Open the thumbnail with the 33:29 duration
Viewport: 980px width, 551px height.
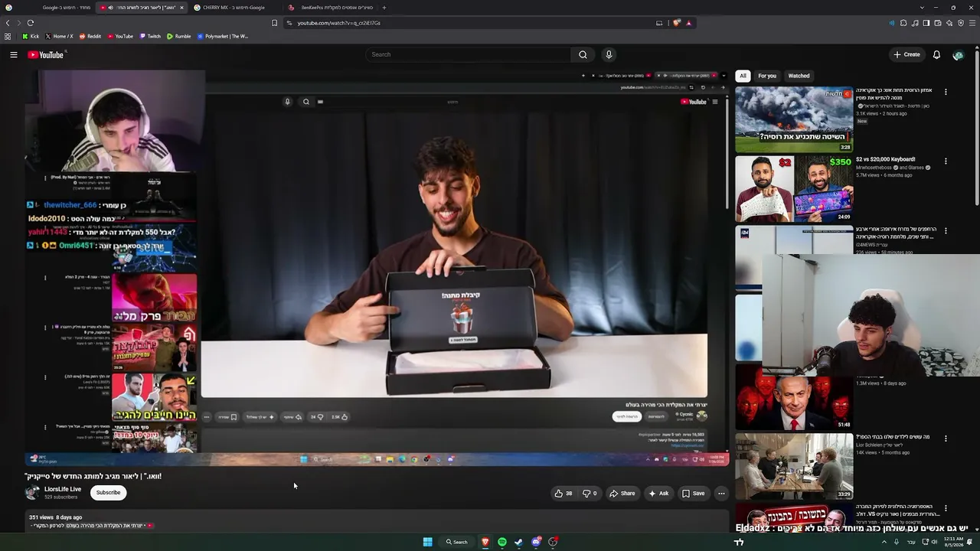coord(794,466)
